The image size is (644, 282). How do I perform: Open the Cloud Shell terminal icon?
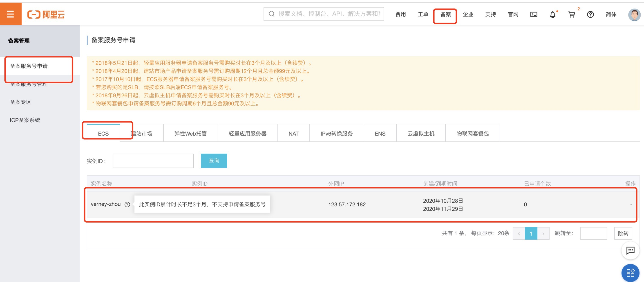point(534,14)
